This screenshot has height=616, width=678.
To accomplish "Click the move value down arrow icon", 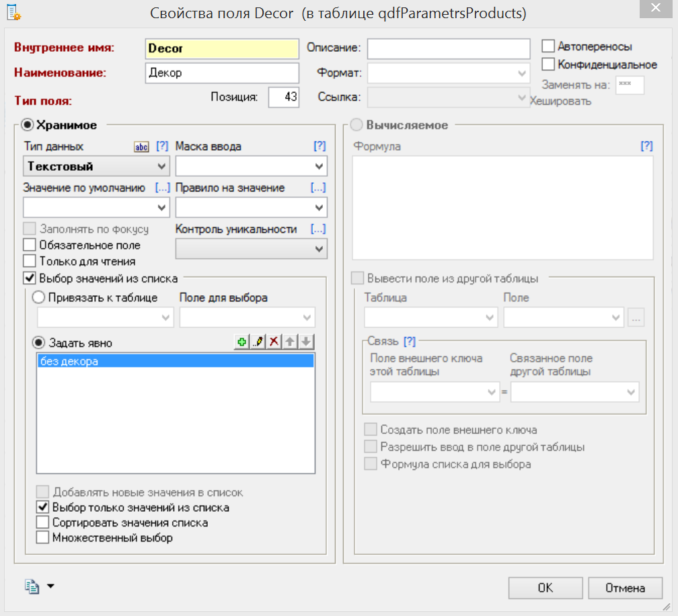I will [x=306, y=342].
